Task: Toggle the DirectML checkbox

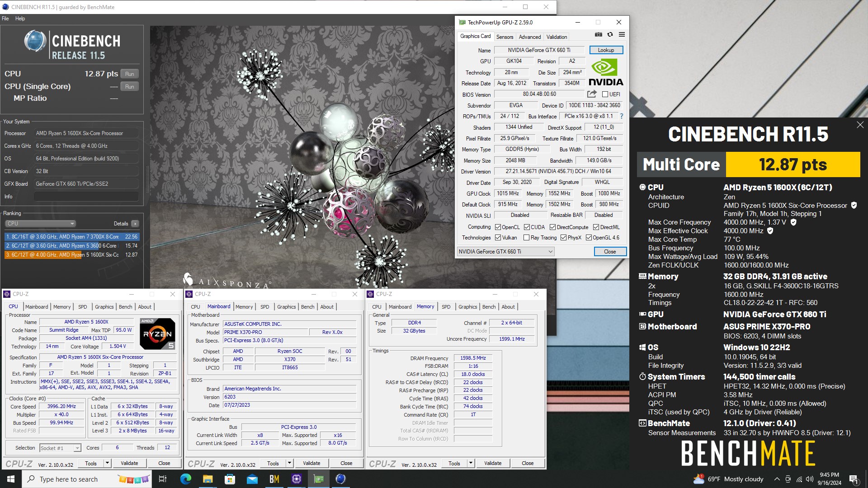Action: coord(596,227)
